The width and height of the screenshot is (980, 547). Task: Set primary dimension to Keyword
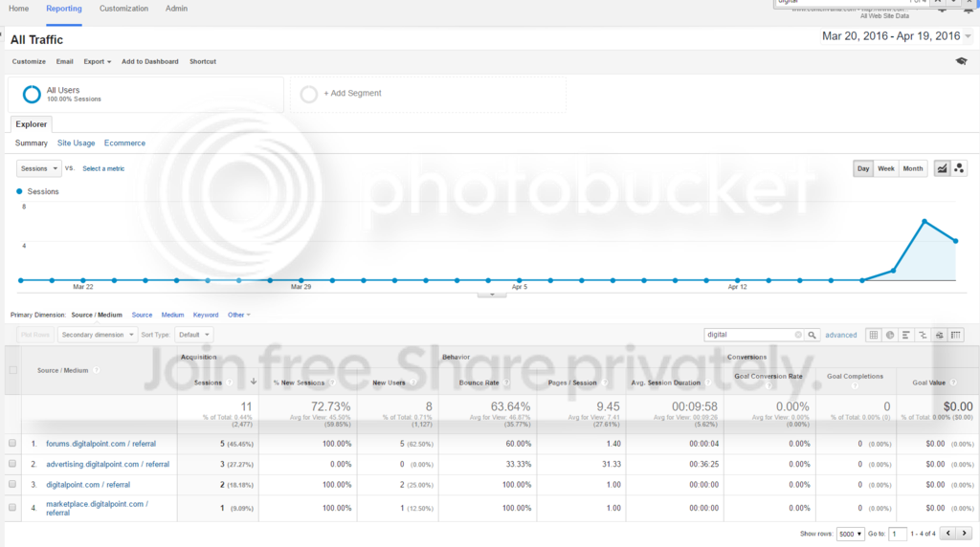click(206, 315)
